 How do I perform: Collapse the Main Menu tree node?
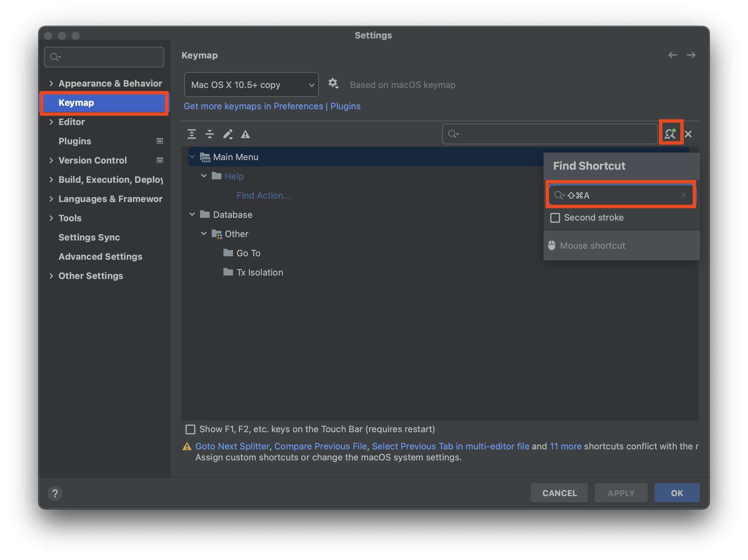[x=192, y=157]
